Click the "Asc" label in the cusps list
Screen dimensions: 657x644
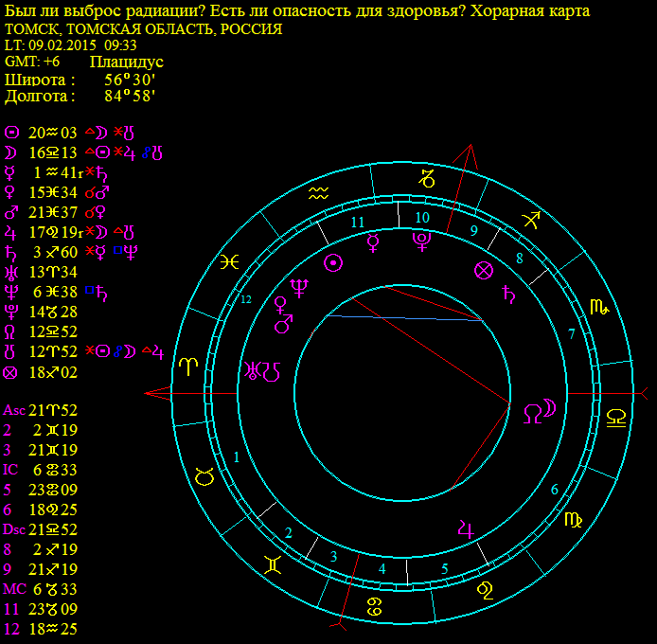pos(14,410)
